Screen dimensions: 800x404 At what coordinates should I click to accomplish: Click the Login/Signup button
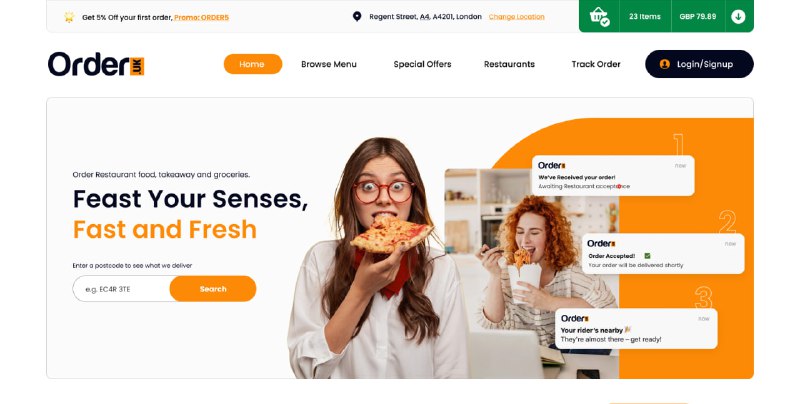click(x=699, y=64)
